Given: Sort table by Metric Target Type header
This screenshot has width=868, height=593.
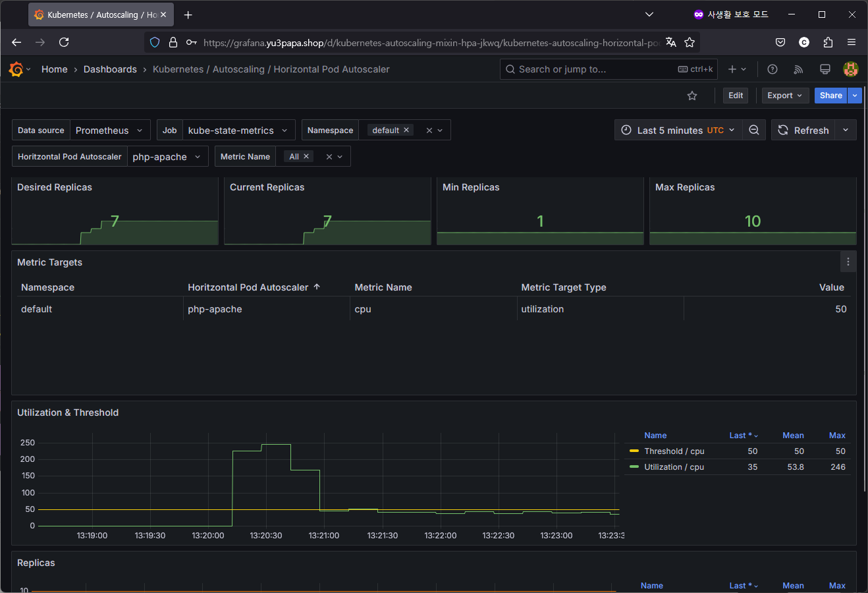Looking at the screenshot, I should 564,287.
